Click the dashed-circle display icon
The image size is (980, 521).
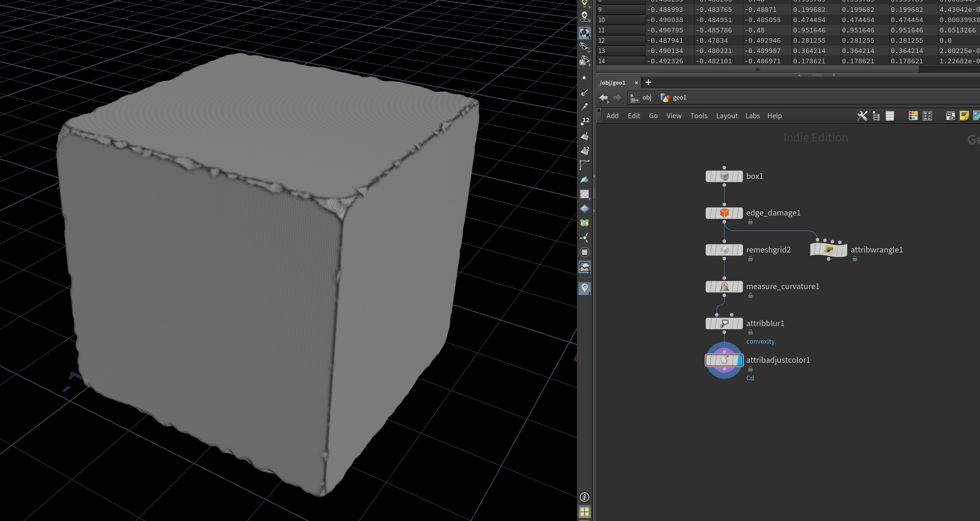pos(584,252)
